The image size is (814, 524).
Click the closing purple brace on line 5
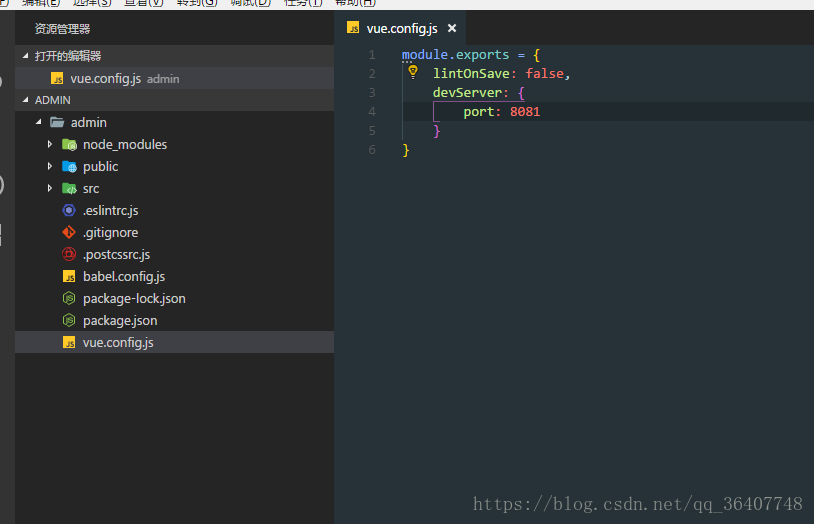[437, 131]
